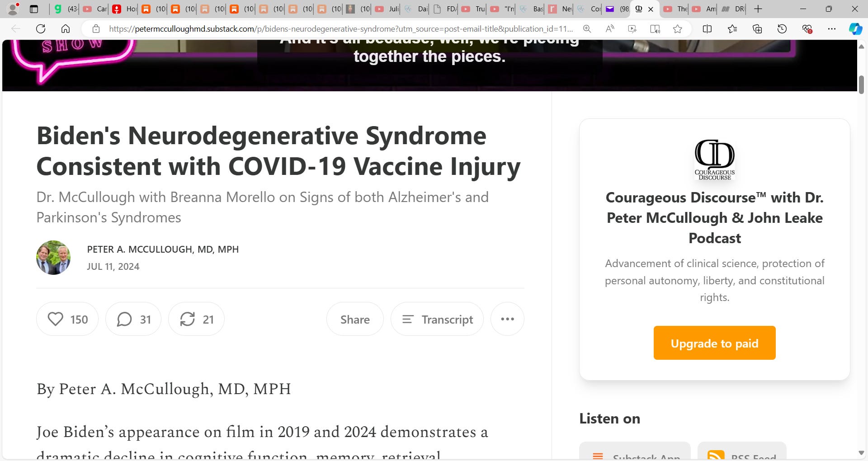Open the browser History icon
868x461 pixels.
[782, 29]
